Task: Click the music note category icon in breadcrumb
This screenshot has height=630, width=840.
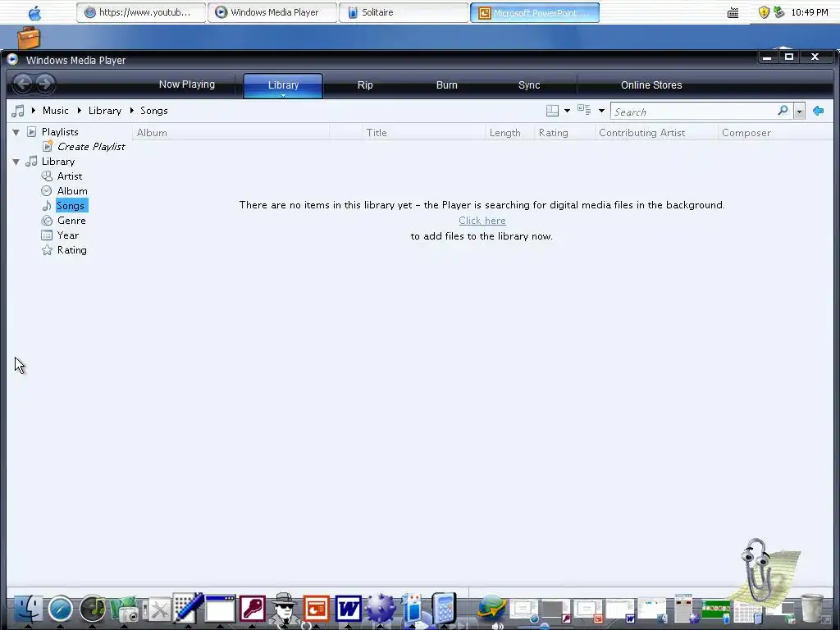Action: coord(18,111)
